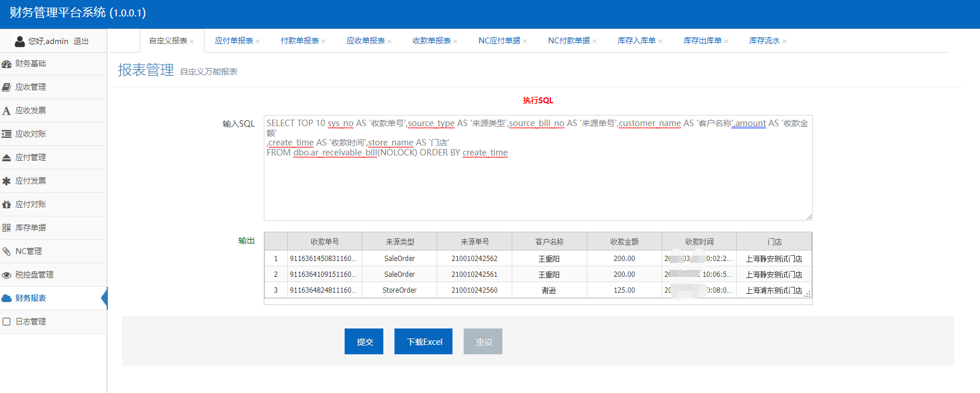Viewport: 980px width, 393px height.
Task: Click the 退出 logout link
Action: (81, 42)
